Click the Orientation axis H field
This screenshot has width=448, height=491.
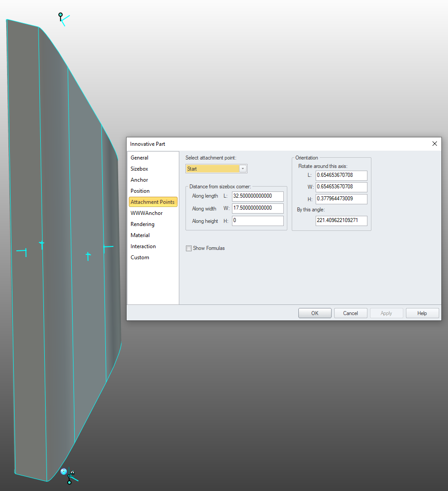point(341,199)
